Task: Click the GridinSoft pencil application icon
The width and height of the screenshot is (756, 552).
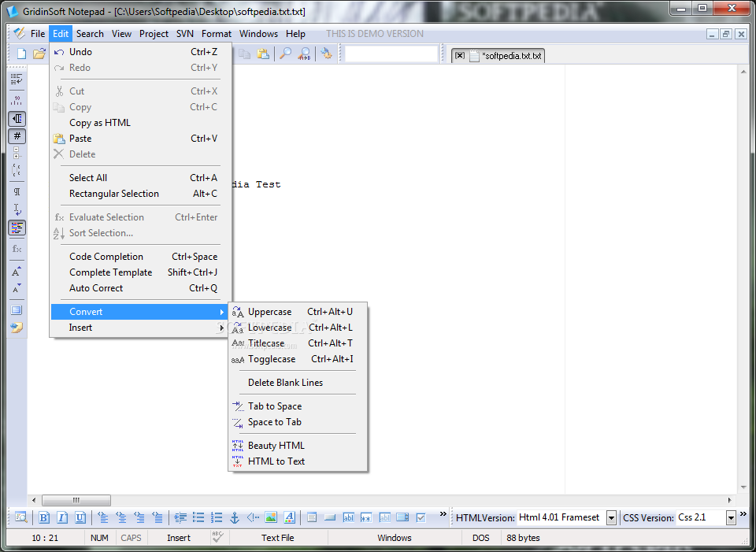Action: [19, 33]
